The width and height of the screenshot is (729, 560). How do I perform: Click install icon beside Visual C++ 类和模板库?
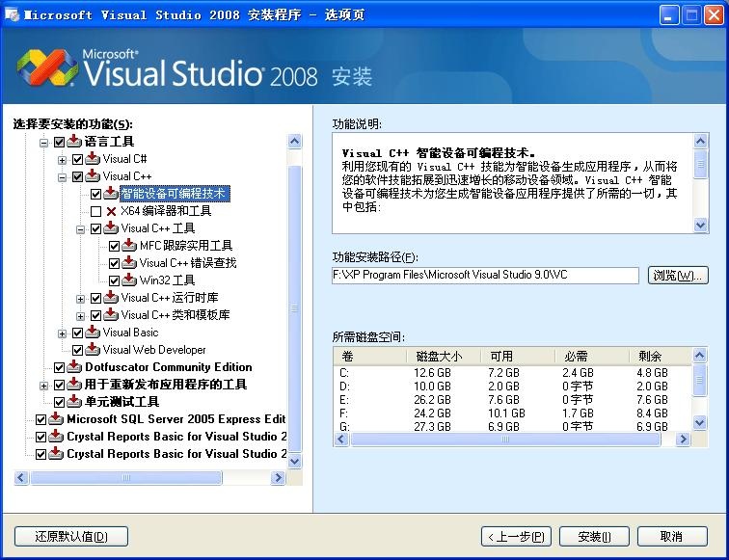[110, 315]
